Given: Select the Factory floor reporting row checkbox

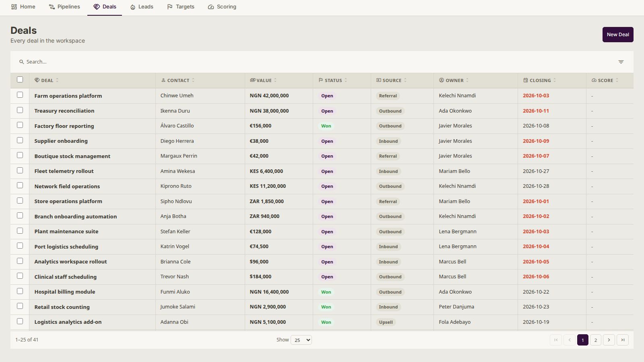Looking at the screenshot, I should pyautogui.click(x=20, y=125).
